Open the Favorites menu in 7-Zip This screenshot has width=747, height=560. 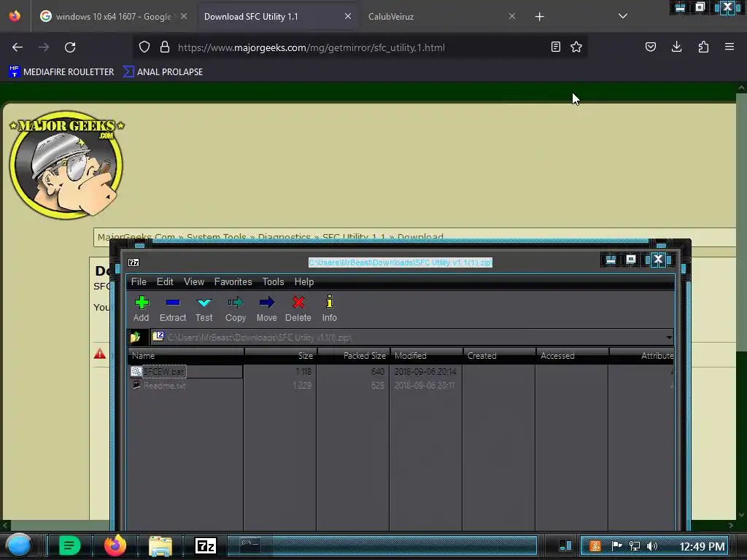[x=233, y=282]
